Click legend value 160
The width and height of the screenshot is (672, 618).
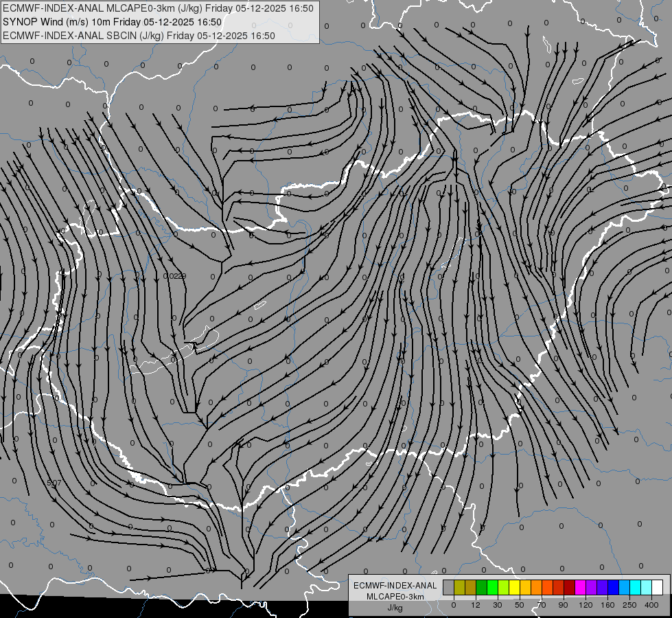tap(607, 605)
